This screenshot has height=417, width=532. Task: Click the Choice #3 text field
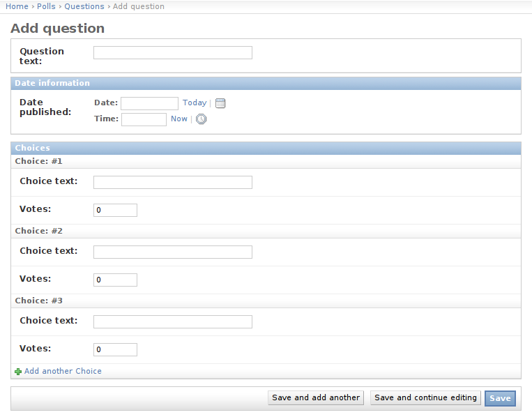172,321
